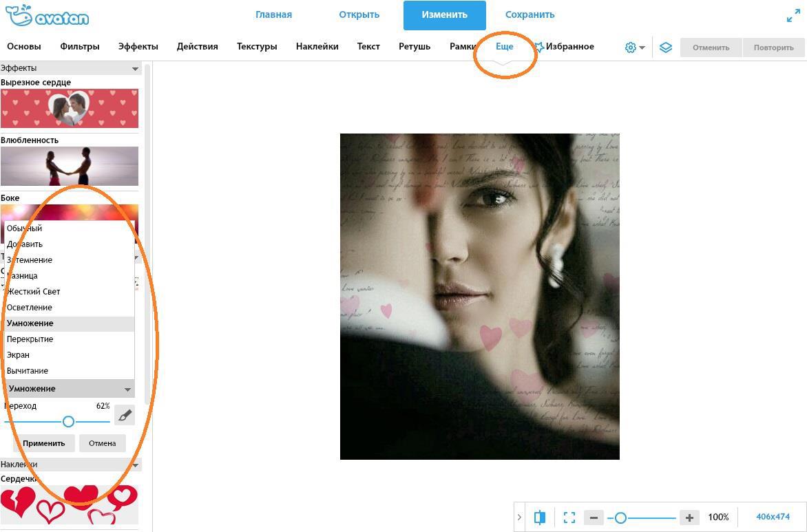This screenshot has height=532, width=807.
Task: Collapse the bottom zoom bar arrow
Action: tap(519, 517)
